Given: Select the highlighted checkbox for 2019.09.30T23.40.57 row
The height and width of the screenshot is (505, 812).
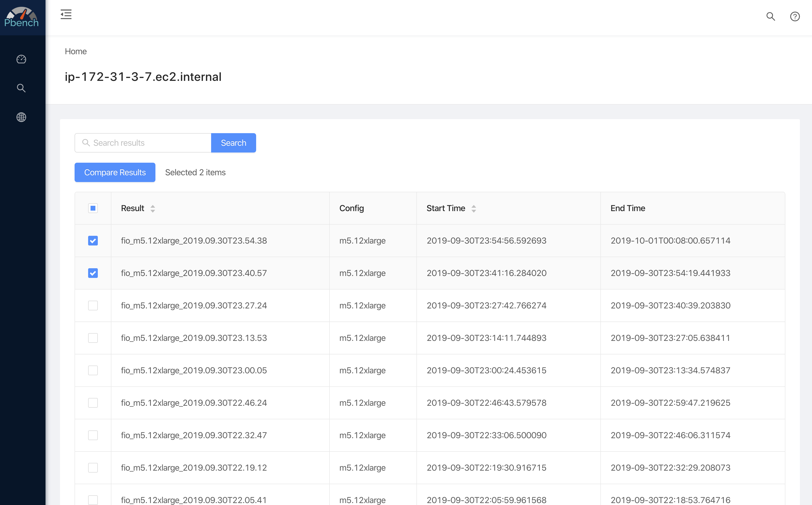Looking at the screenshot, I should click(x=93, y=273).
